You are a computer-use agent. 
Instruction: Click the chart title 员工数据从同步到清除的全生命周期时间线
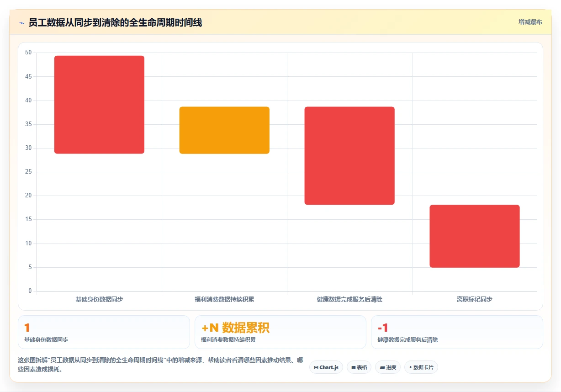(x=115, y=22)
